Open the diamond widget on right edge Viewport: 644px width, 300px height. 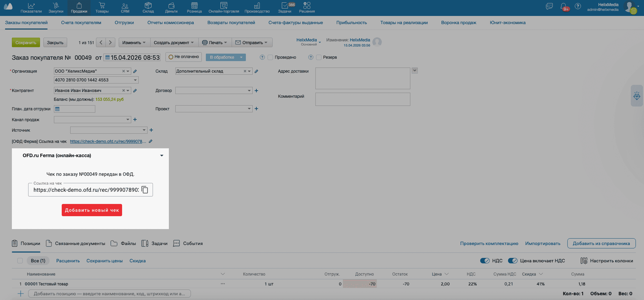[637, 96]
